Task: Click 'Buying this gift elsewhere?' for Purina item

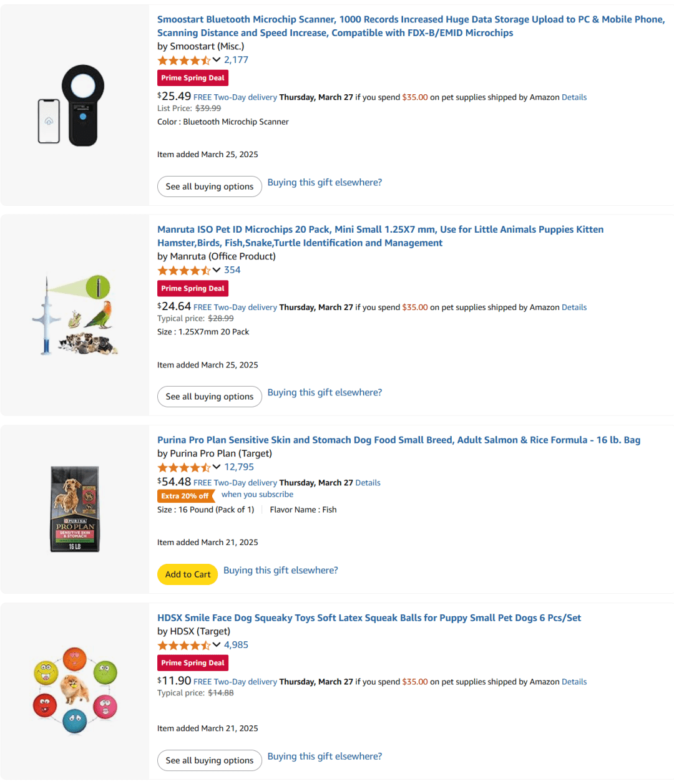Action: (280, 570)
